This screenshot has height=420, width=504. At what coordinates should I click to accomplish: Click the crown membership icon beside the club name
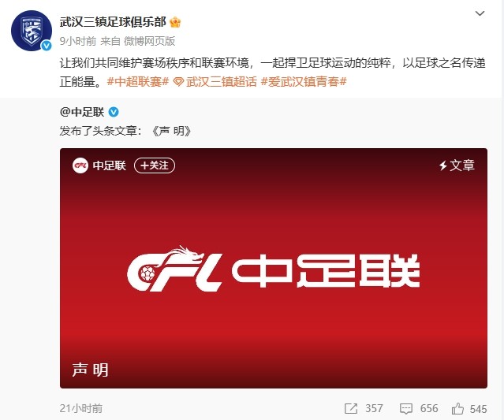click(x=175, y=22)
